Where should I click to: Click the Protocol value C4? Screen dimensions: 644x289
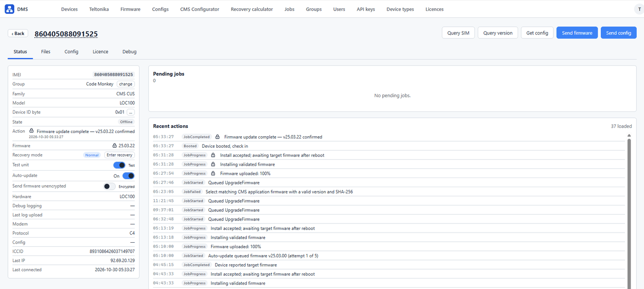[132, 233]
